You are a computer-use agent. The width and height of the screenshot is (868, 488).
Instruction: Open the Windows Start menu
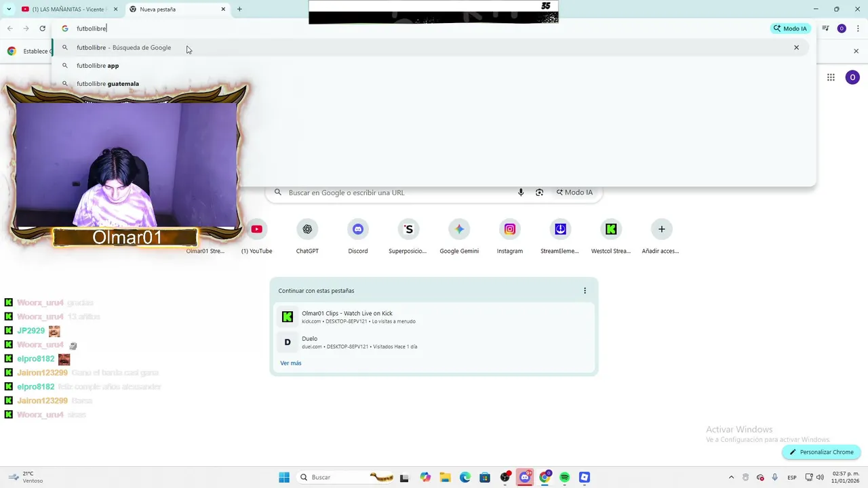[x=284, y=477]
